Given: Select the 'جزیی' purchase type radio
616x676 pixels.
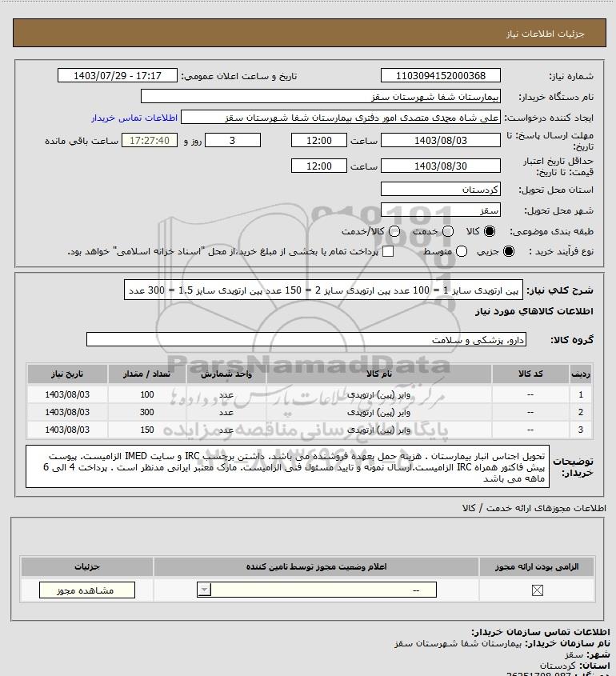Looking at the screenshot, I should coord(509,251).
